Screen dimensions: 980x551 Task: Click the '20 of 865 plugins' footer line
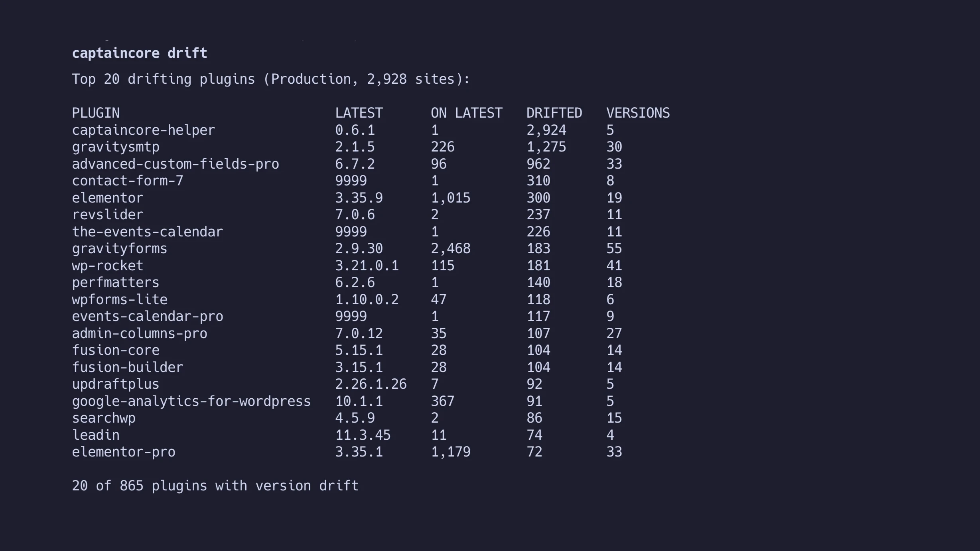click(215, 486)
